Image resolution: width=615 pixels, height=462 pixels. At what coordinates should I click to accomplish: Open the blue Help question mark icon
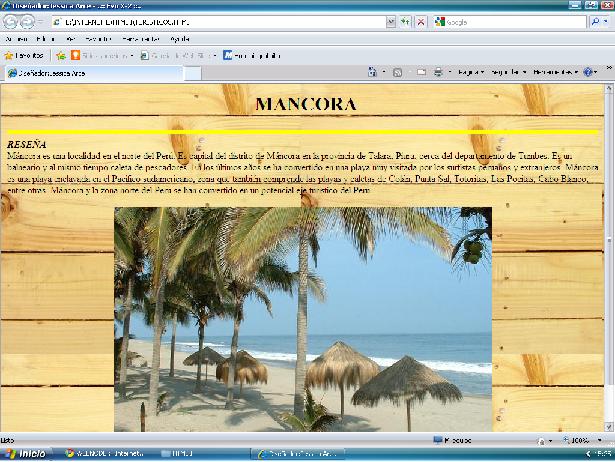click(x=588, y=72)
